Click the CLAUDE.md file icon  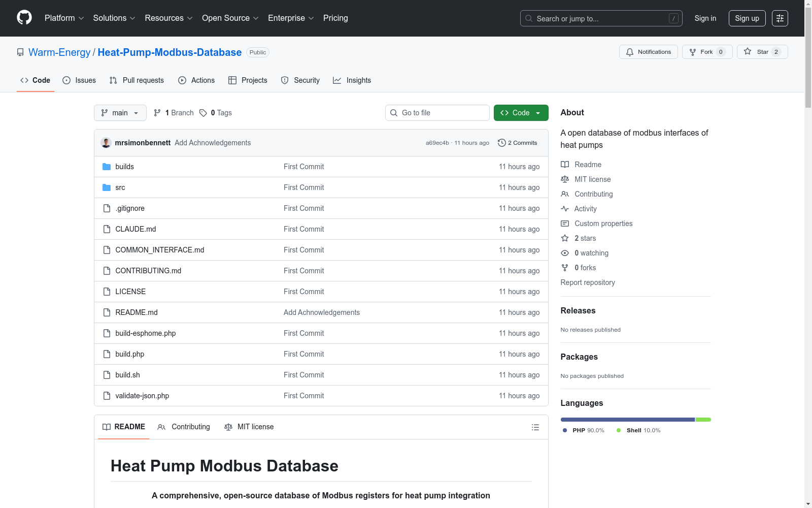(x=107, y=229)
